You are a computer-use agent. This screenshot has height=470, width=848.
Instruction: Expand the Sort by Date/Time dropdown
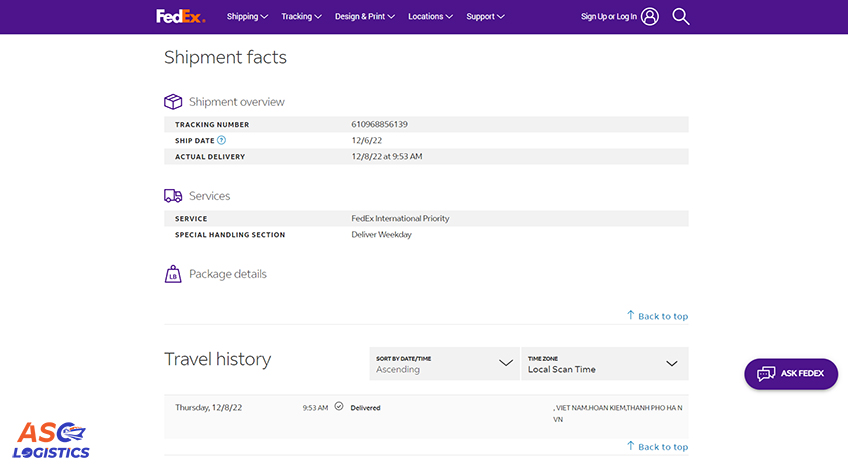pos(444,364)
